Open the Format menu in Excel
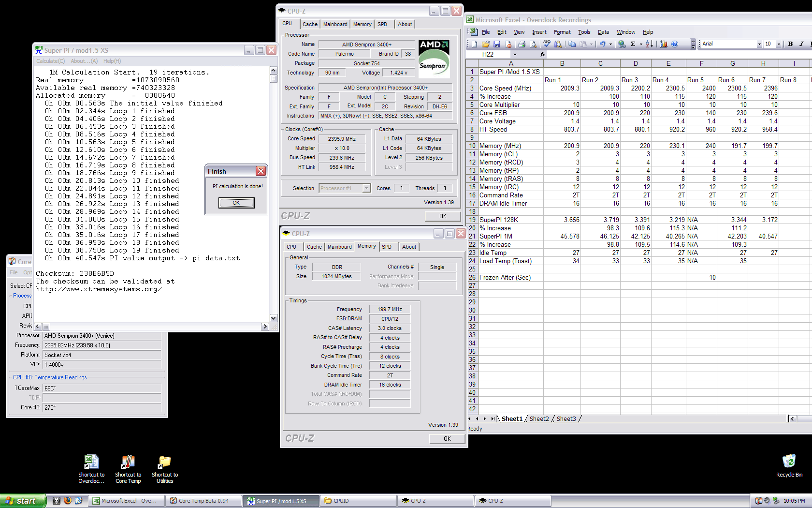The height and width of the screenshot is (508, 812). (562, 32)
